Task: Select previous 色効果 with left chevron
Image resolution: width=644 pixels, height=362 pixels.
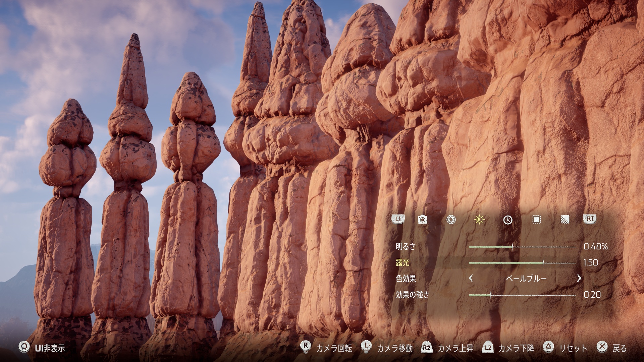Action: coord(471,278)
